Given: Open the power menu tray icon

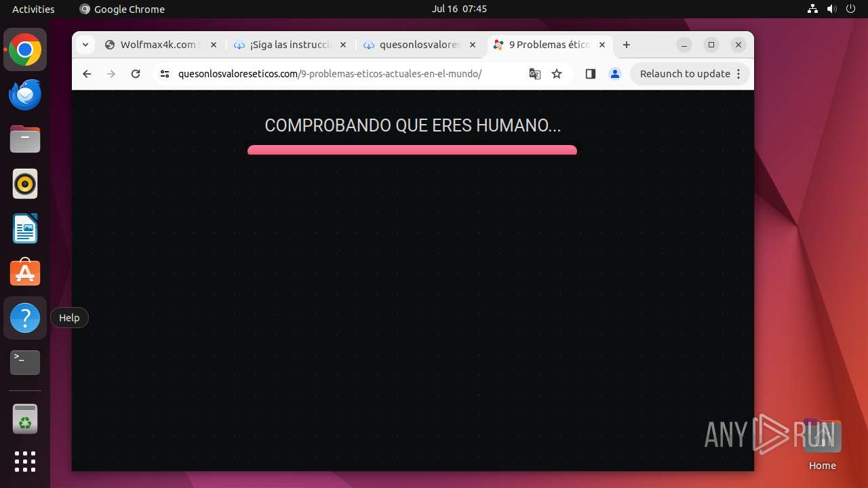Looking at the screenshot, I should click(x=850, y=9).
